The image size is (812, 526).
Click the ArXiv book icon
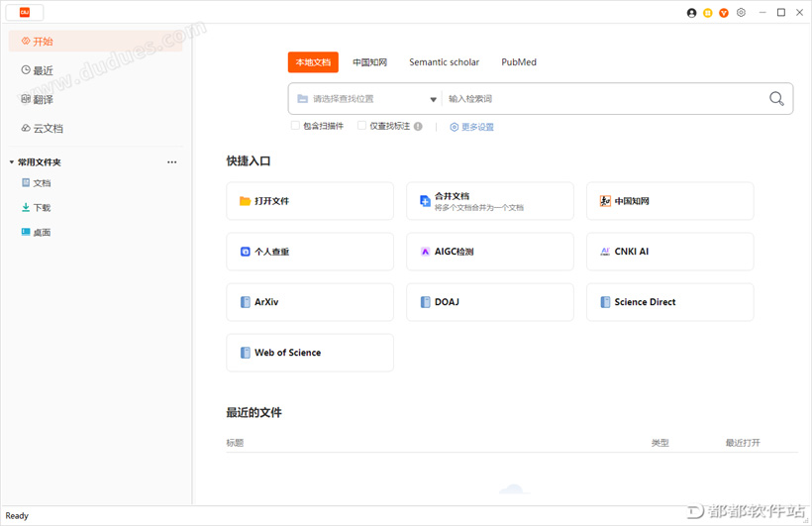coord(246,302)
